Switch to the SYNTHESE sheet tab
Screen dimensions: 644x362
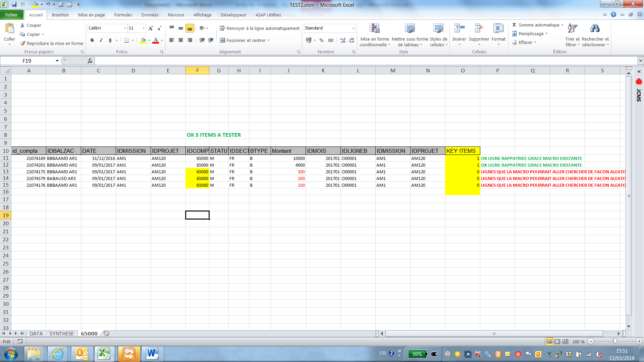[x=61, y=334]
